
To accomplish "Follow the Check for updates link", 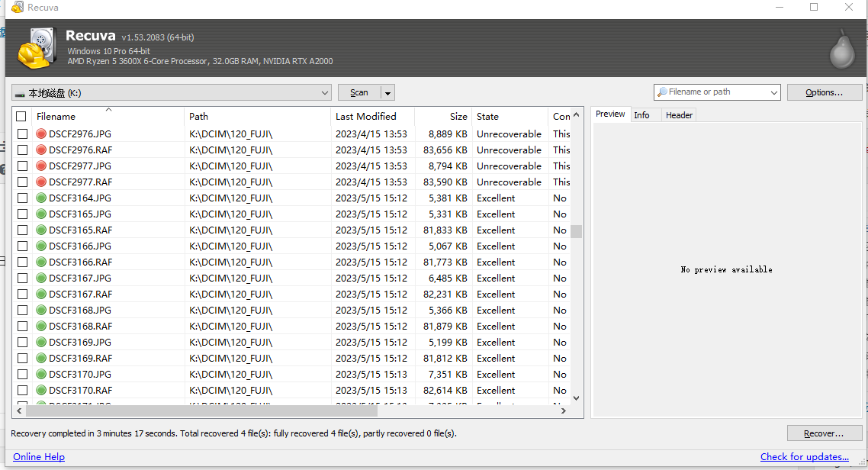I will 805,457.
